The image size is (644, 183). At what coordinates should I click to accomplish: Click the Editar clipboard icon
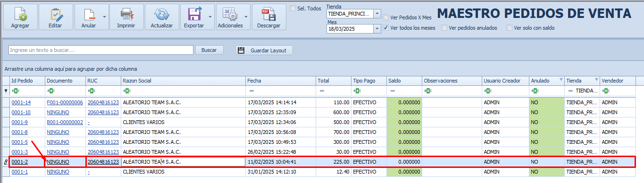click(x=55, y=13)
